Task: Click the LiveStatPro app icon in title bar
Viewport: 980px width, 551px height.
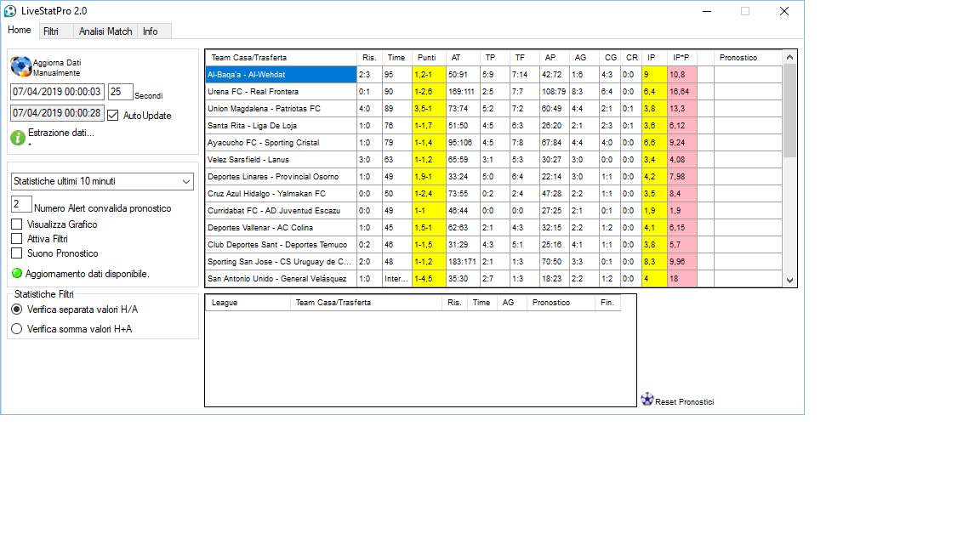Action: pyautogui.click(x=10, y=11)
